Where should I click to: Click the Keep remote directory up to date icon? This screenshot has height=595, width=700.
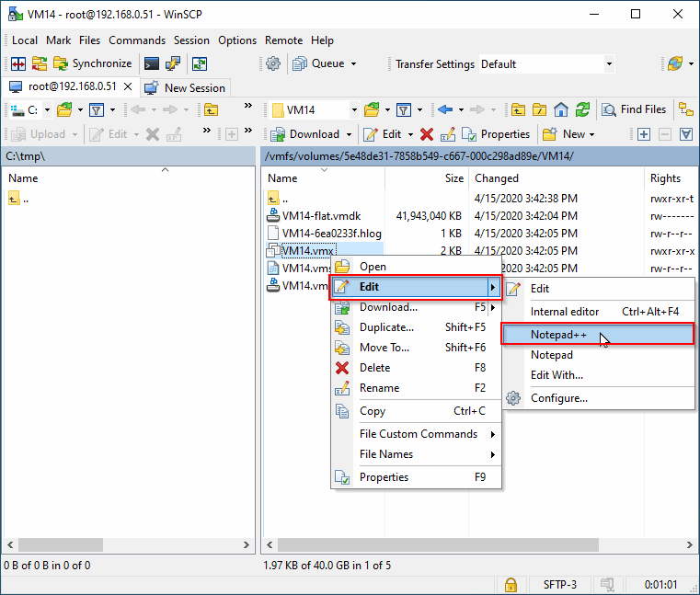[x=200, y=64]
